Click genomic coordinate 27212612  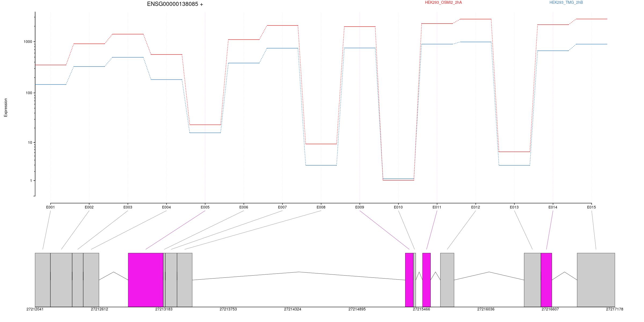(99, 309)
